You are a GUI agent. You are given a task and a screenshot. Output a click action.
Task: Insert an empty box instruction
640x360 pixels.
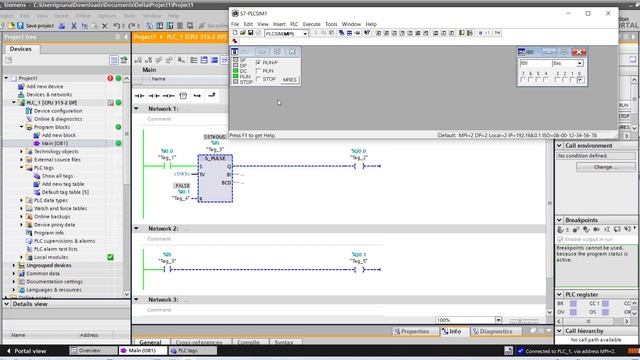[x=183, y=96]
